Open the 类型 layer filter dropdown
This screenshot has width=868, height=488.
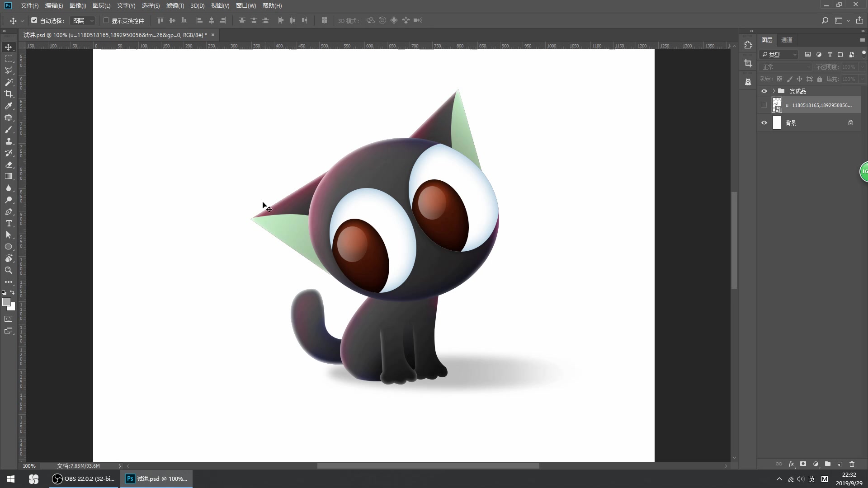point(779,54)
